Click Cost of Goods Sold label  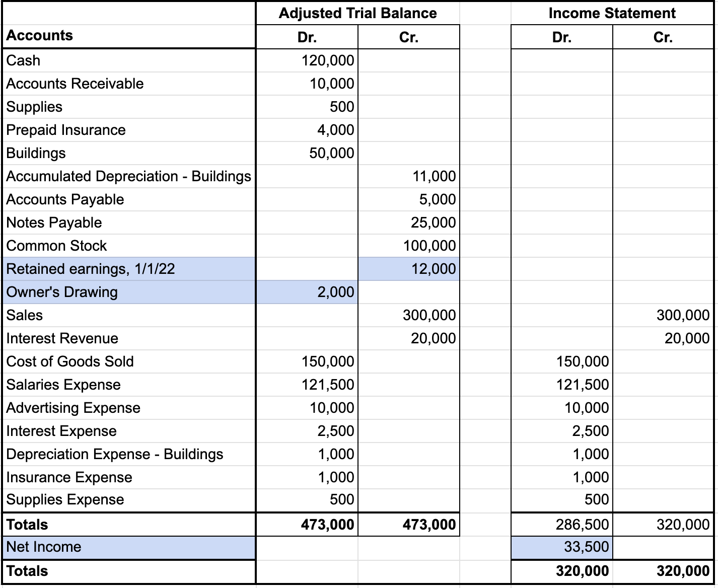pos(128,361)
